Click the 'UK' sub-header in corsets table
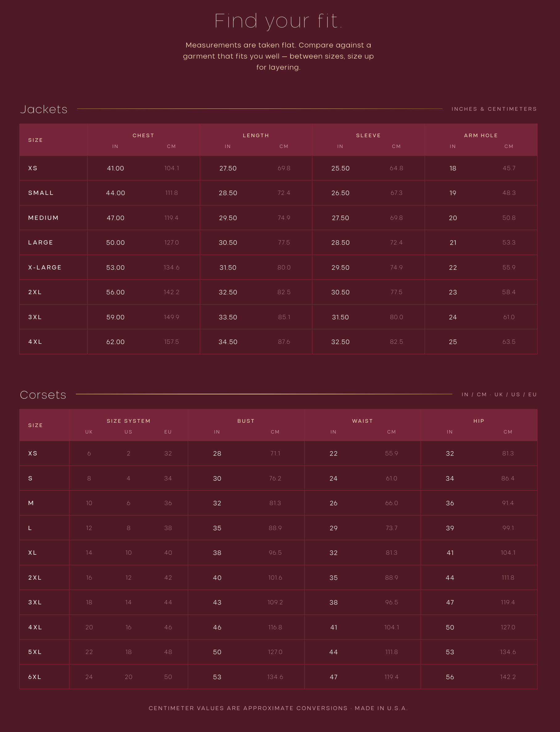560x732 pixels. pos(89,432)
